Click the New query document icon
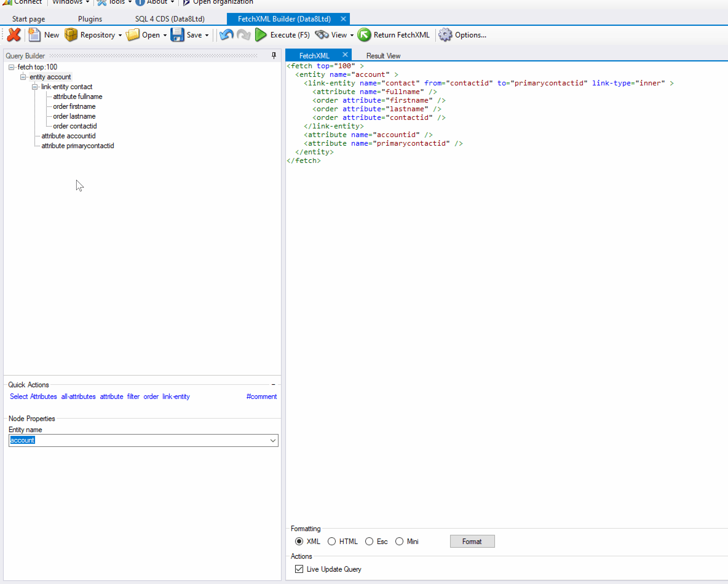Image resolution: width=728 pixels, height=584 pixels. click(x=34, y=35)
